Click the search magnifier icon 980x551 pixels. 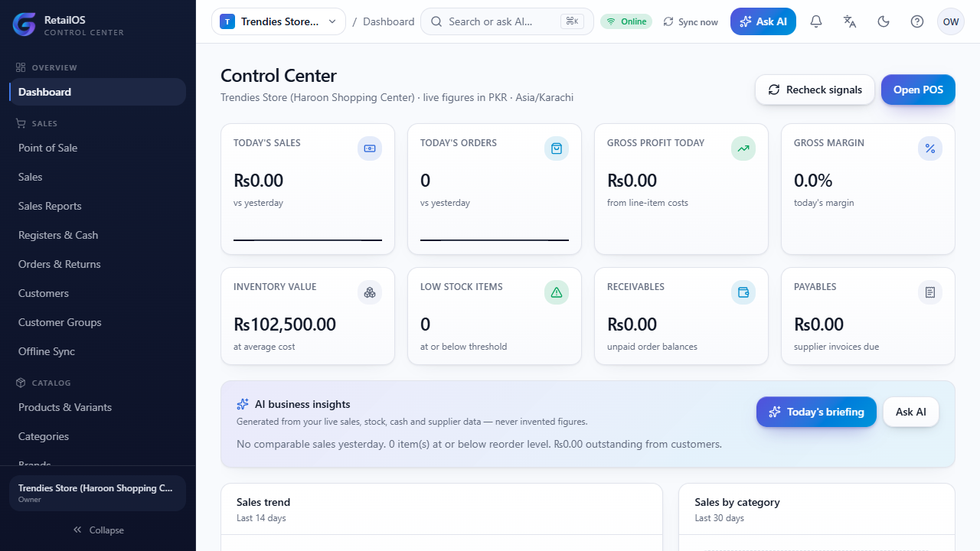click(x=436, y=21)
